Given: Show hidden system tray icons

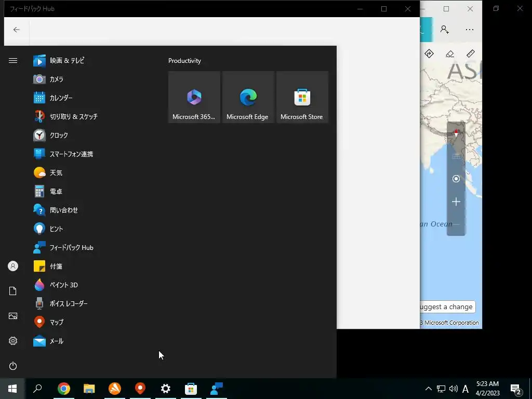Looking at the screenshot, I should click(429, 389).
